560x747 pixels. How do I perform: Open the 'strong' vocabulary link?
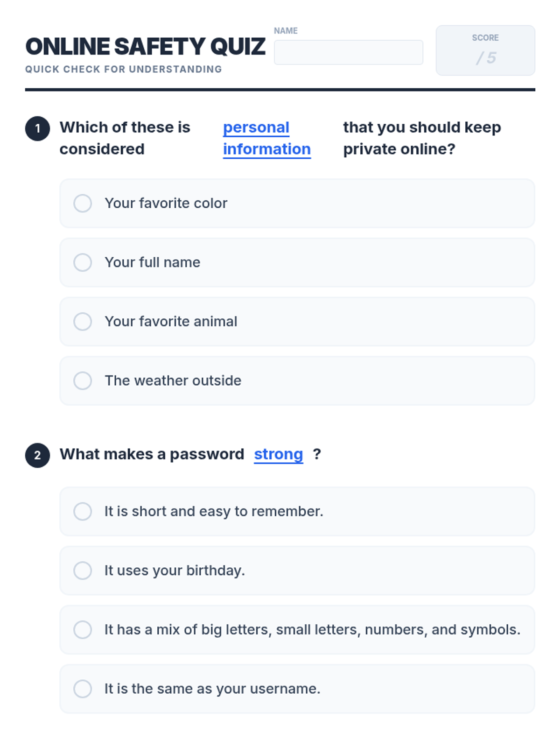point(278,454)
